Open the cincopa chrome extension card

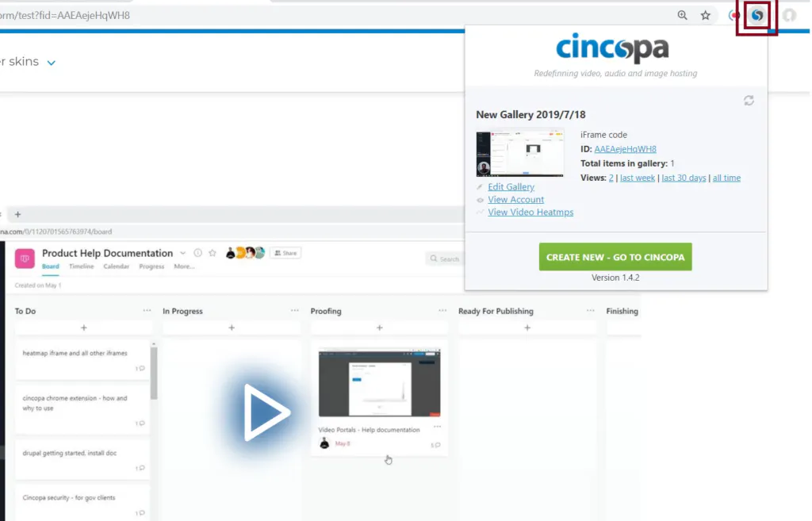point(82,409)
